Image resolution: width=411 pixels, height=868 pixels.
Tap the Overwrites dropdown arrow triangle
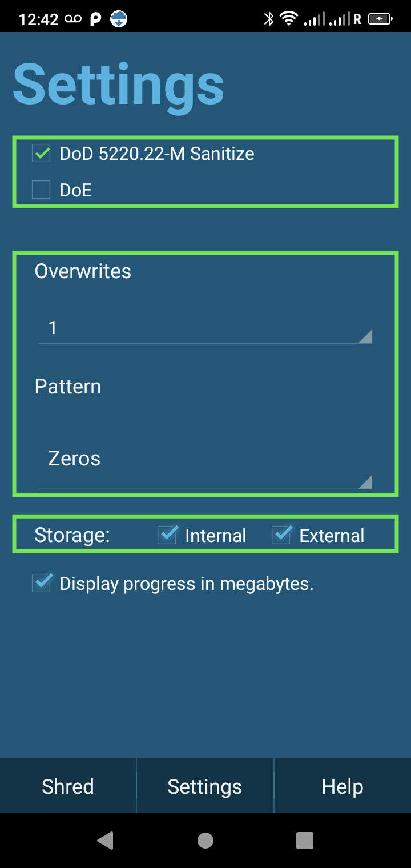(365, 336)
